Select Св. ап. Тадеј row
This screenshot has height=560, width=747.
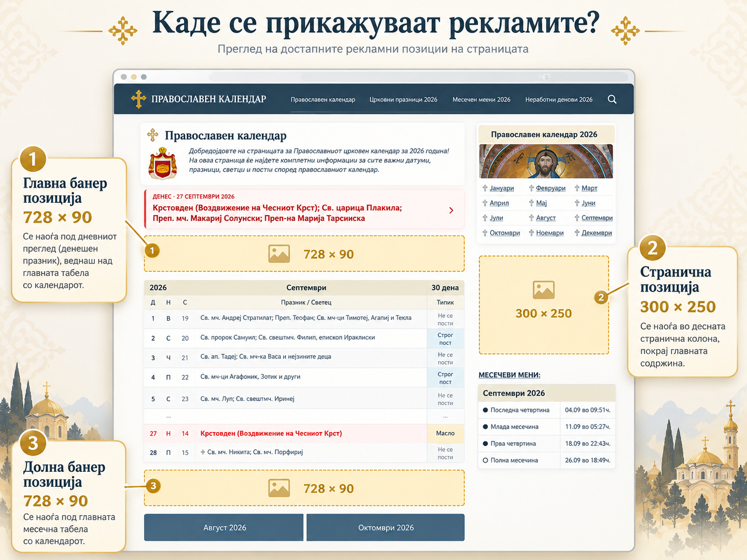click(304, 358)
